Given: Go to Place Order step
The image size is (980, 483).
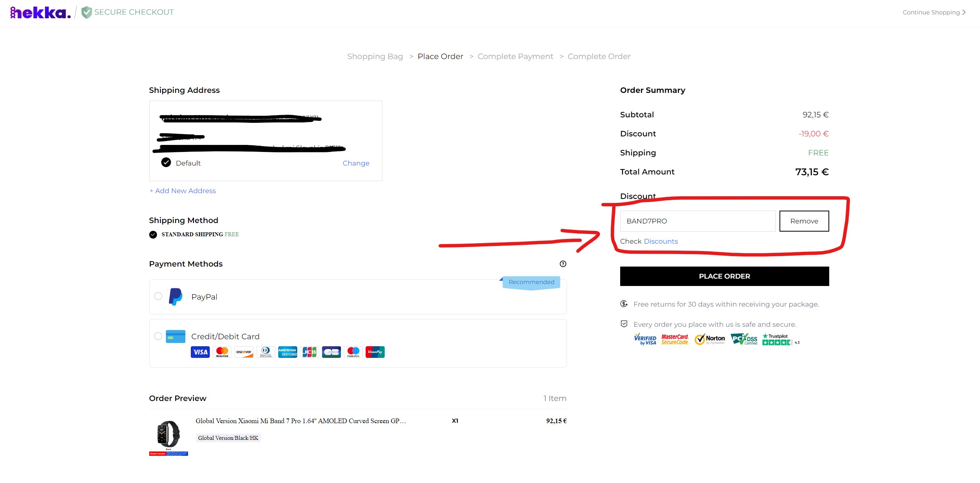Looking at the screenshot, I should [x=440, y=56].
